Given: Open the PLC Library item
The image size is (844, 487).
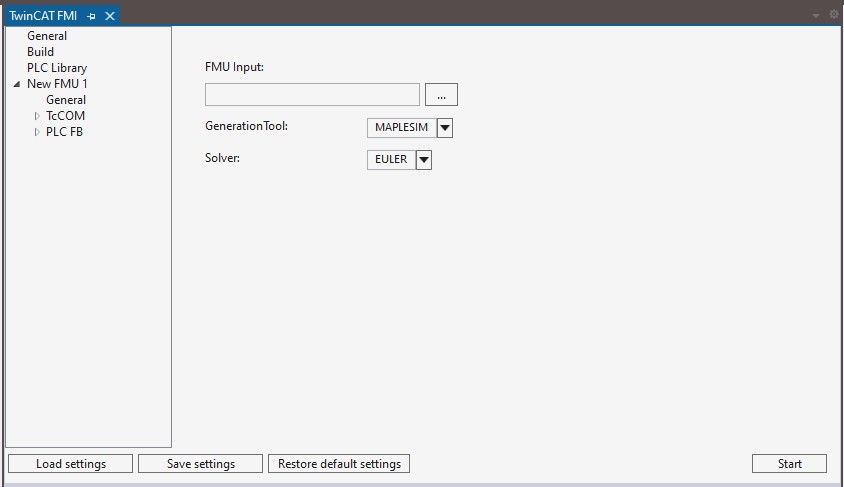Looking at the screenshot, I should 57,68.
